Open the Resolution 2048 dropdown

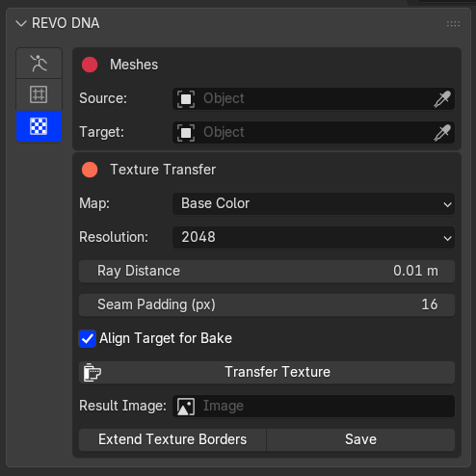[313, 237]
